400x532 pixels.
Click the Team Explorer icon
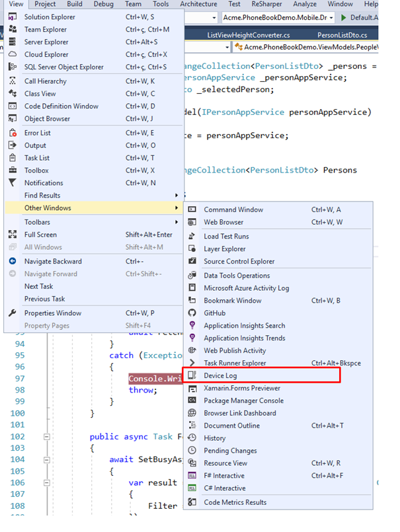coord(13,29)
